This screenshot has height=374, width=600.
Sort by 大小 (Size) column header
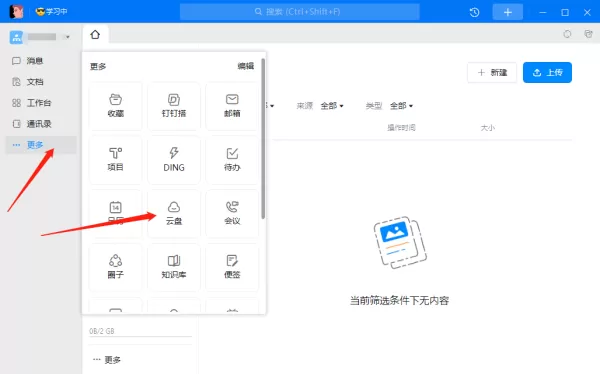tap(488, 128)
